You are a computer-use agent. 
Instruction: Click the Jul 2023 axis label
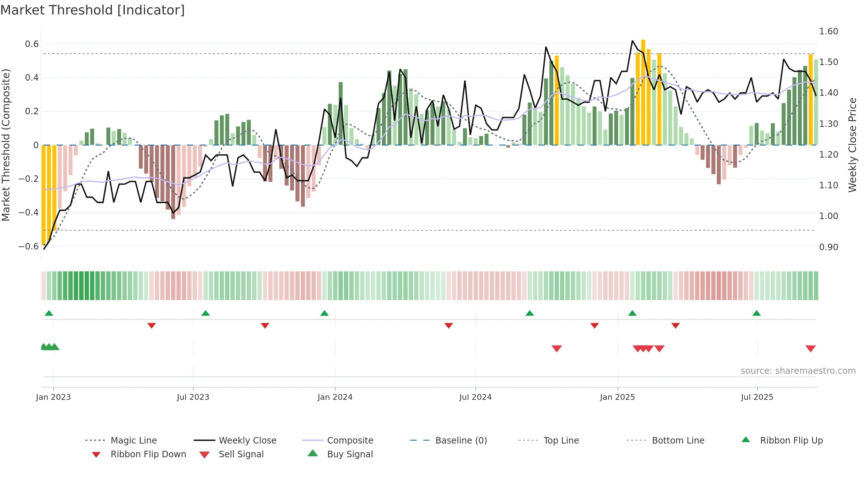tap(193, 397)
